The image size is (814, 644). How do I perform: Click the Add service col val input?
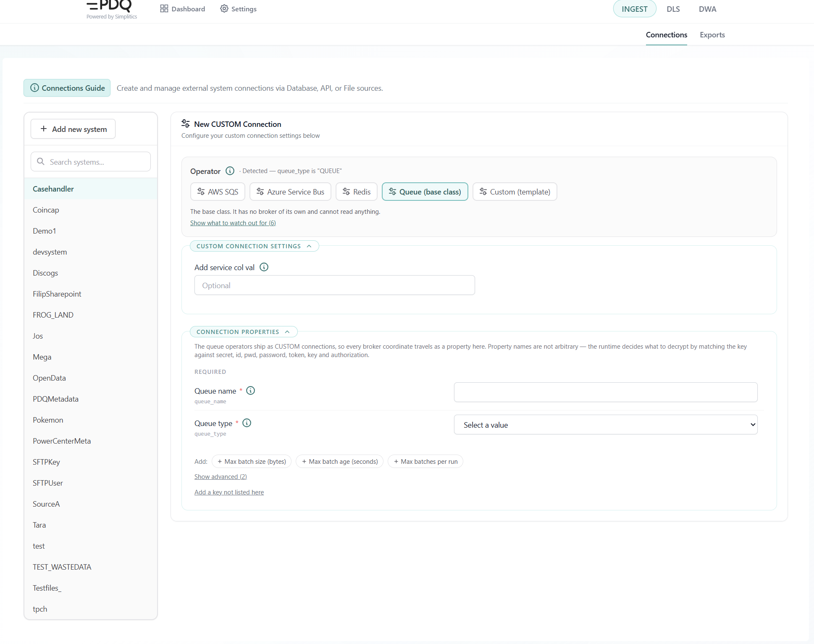point(334,285)
